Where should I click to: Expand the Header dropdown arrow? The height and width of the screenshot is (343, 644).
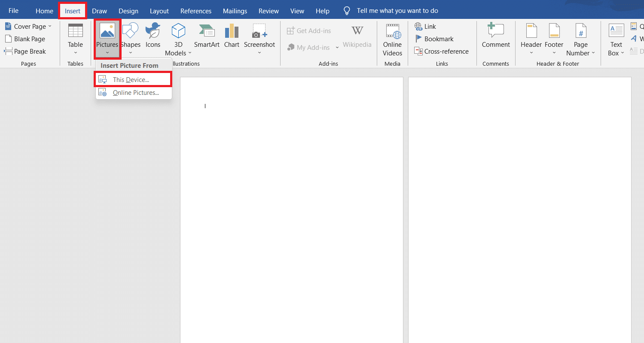coord(531,53)
